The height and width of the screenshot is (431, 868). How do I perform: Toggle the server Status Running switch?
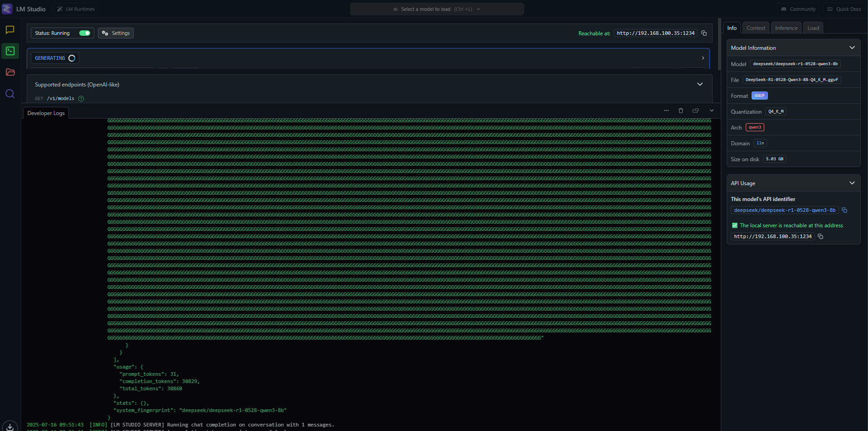tap(85, 33)
